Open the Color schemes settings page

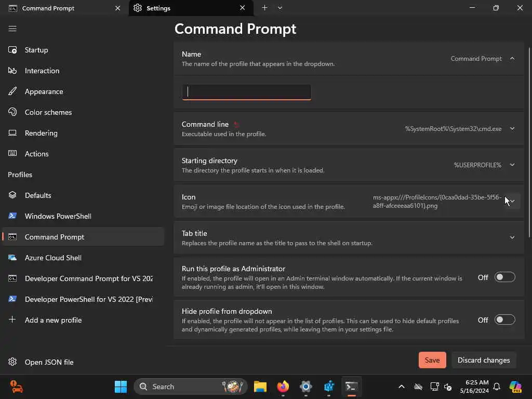pos(83,112)
